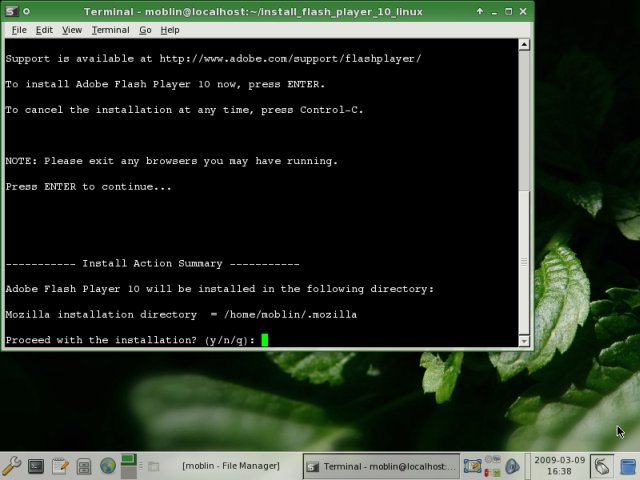The width and height of the screenshot is (640, 480).
Task: Click the network monitor tray icon
Action: click(496, 472)
